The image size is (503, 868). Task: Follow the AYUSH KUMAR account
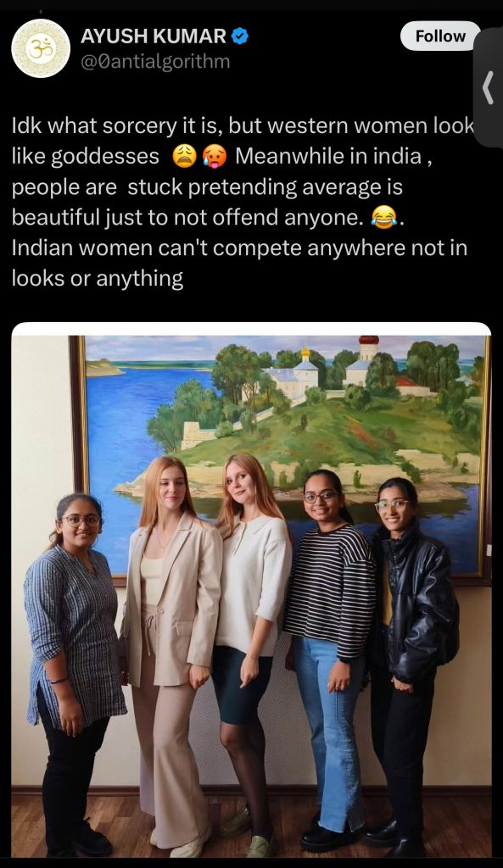point(440,36)
